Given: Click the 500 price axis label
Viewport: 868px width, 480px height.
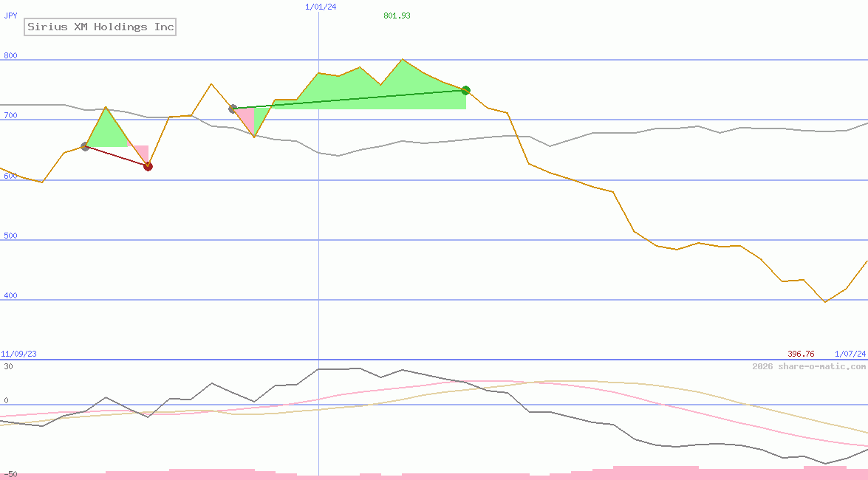Looking at the screenshot, I should click(10, 236).
